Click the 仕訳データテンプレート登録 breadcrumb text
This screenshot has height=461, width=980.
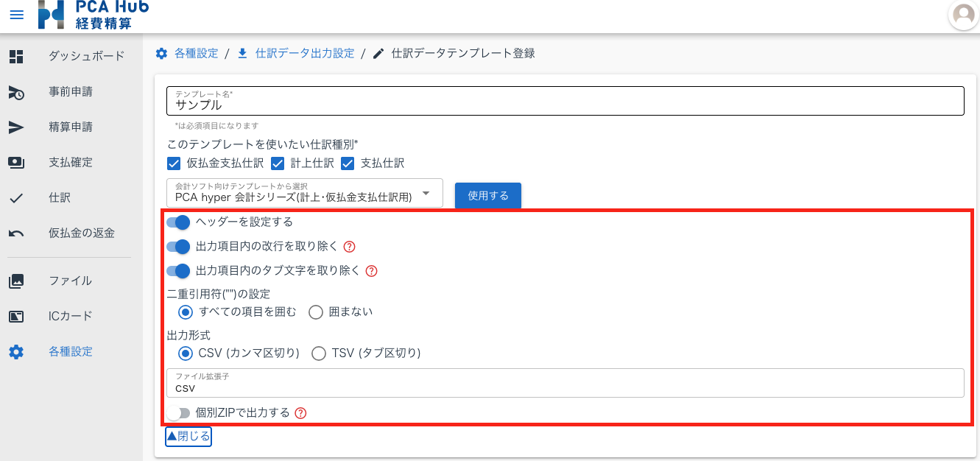click(x=463, y=54)
